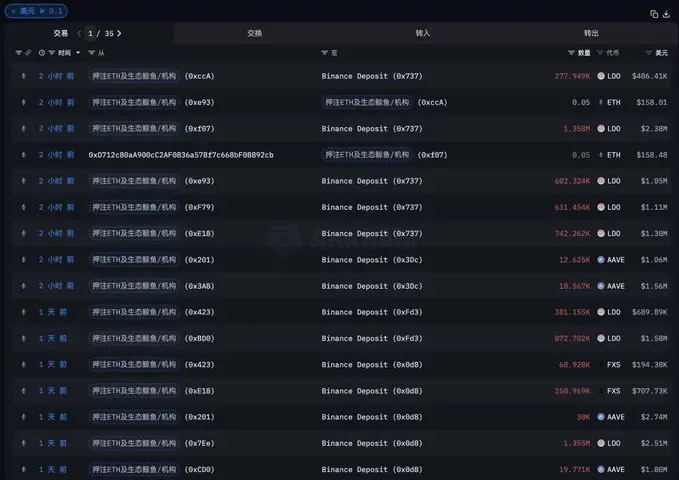Remove the 美元 ≥ 0.1 filter chip
Screen dimensions: 679x480
point(14,11)
